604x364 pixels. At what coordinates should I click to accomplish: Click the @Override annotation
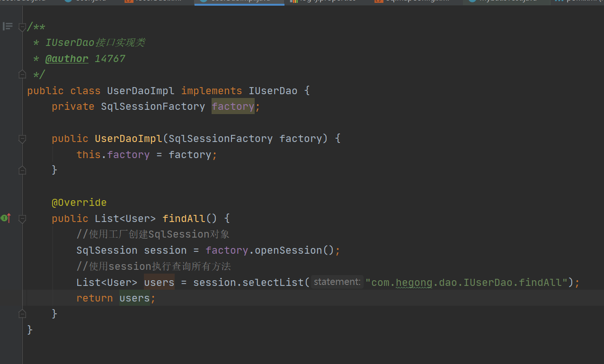(79, 203)
